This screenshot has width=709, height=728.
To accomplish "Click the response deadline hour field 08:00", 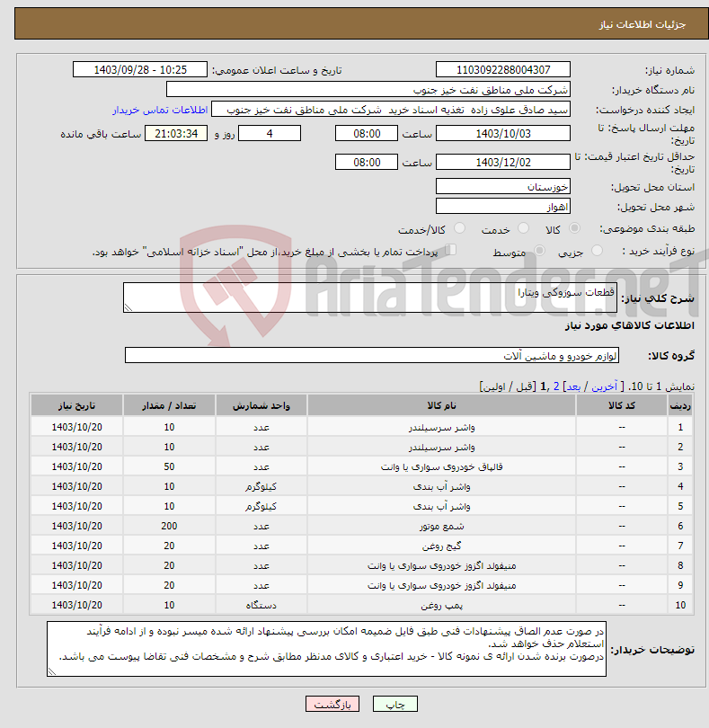I will click(367, 134).
